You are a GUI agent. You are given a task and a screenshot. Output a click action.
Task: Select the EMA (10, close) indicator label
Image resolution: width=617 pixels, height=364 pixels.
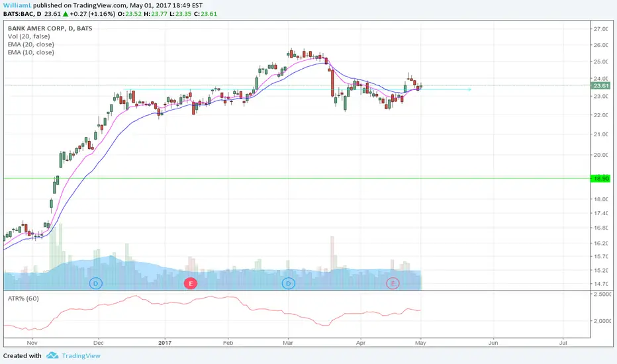pyautogui.click(x=30, y=52)
